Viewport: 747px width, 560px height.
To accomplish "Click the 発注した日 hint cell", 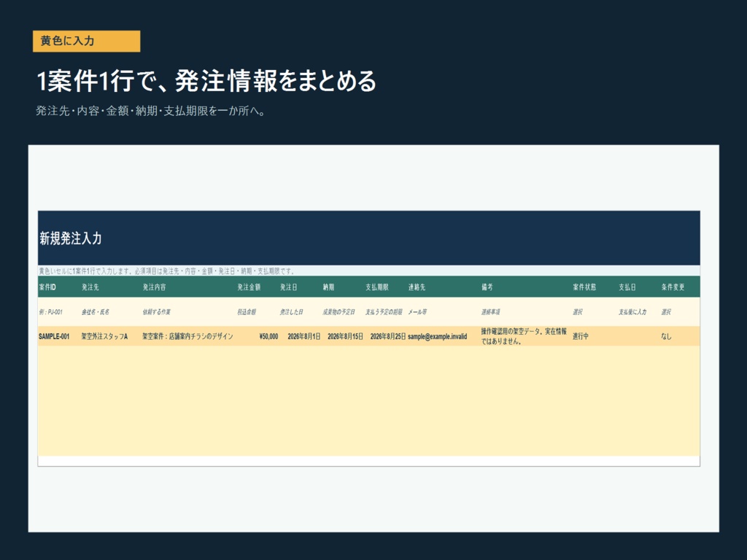I will [291, 312].
